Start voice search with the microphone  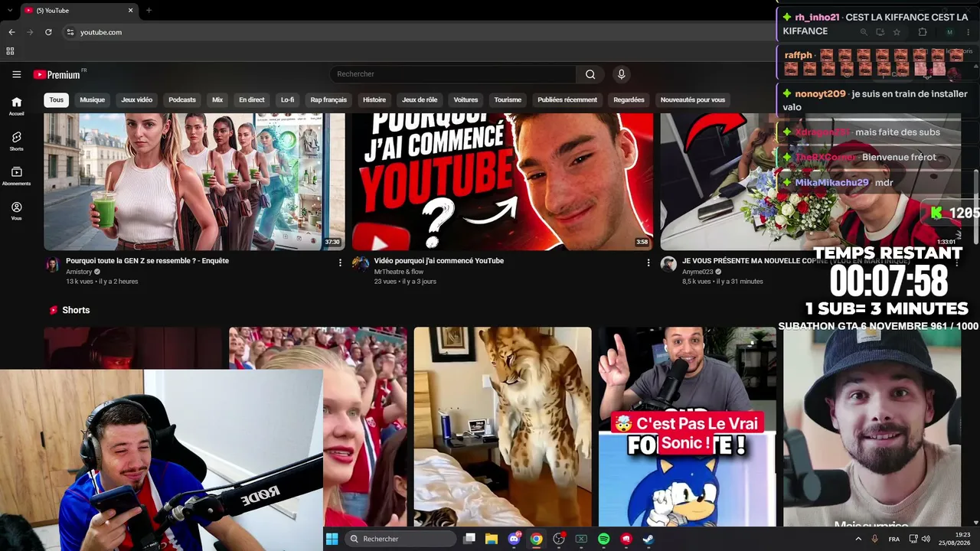point(621,74)
